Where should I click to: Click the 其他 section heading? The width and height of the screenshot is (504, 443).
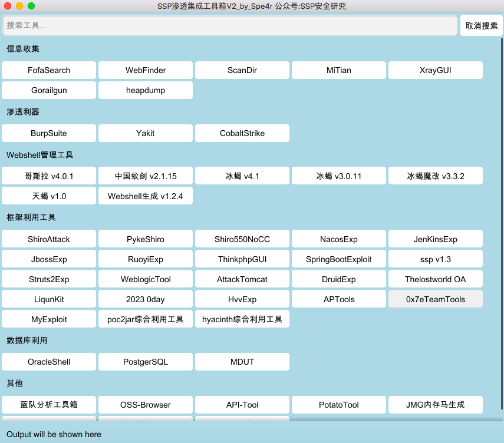[x=15, y=384]
